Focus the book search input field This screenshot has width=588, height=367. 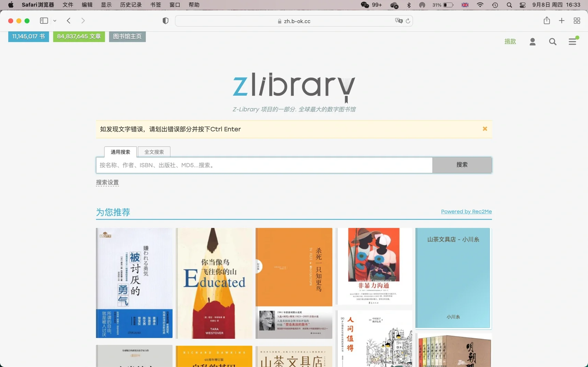click(264, 165)
